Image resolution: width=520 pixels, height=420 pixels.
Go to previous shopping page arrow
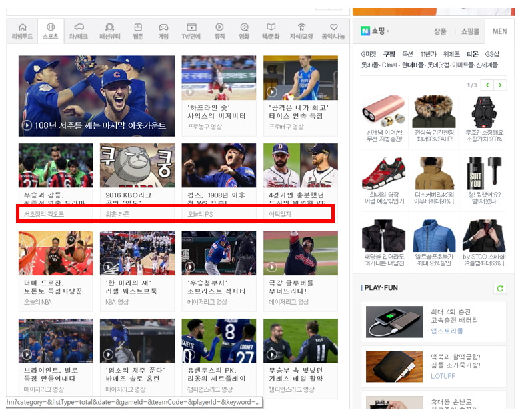coord(487,85)
